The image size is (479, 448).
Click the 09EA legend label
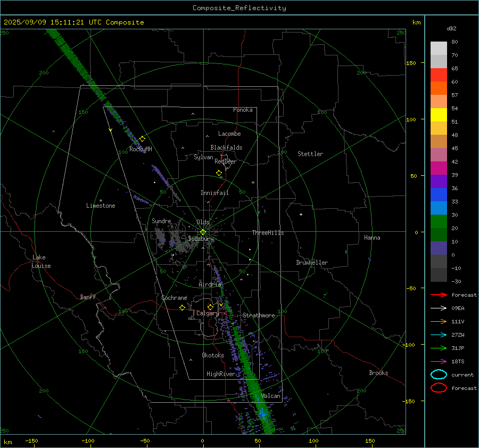(458, 308)
